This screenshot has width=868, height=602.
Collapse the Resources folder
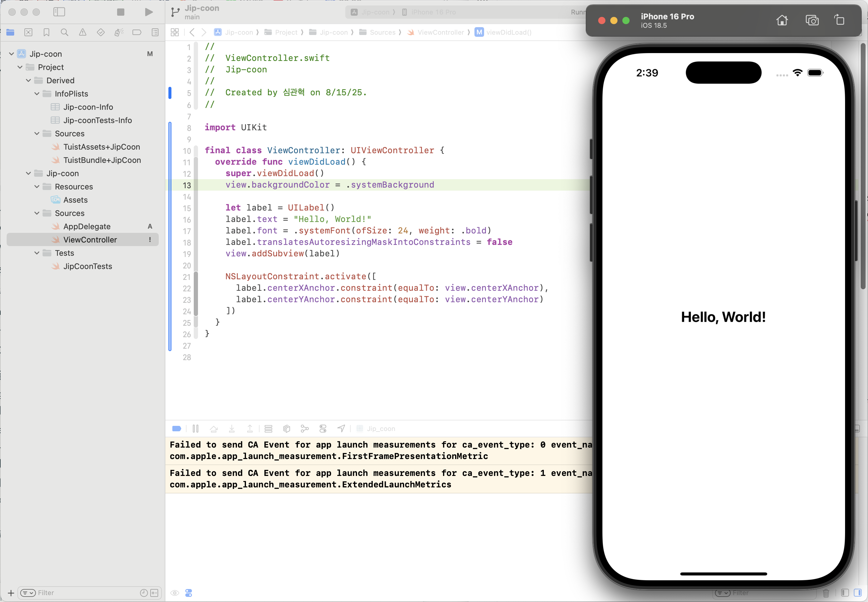click(x=37, y=187)
